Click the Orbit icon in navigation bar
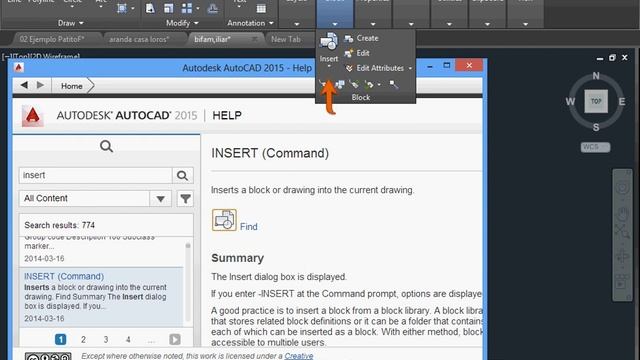 pyautogui.click(x=622, y=257)
